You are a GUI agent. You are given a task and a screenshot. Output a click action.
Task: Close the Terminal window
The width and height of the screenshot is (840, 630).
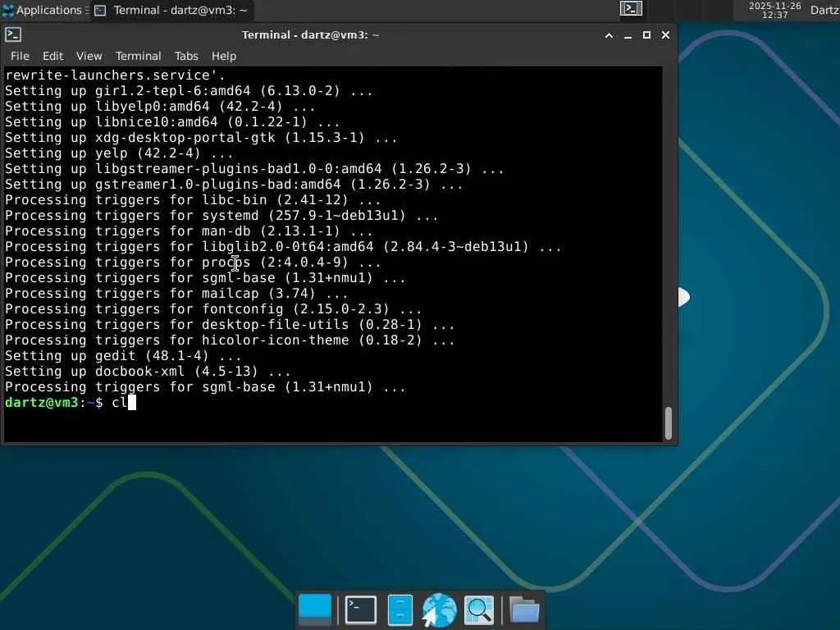pyautogui.click(x=665, y=35)
